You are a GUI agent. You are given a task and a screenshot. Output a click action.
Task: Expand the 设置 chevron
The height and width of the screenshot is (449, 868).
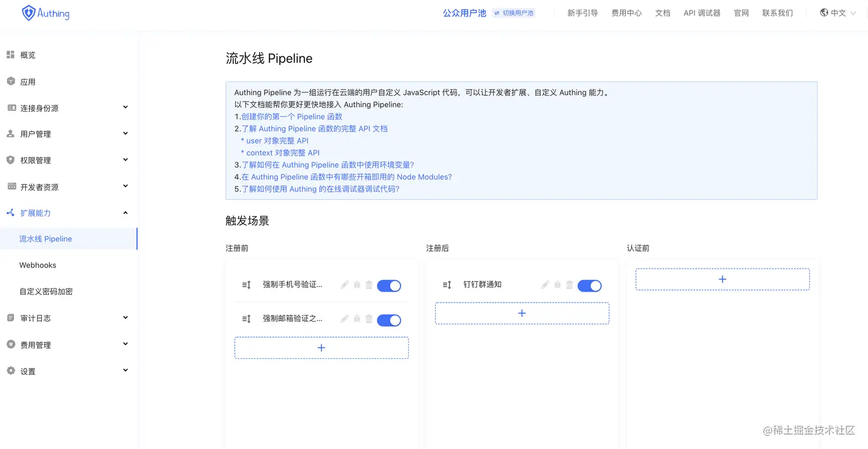click(x=125, y=370)
